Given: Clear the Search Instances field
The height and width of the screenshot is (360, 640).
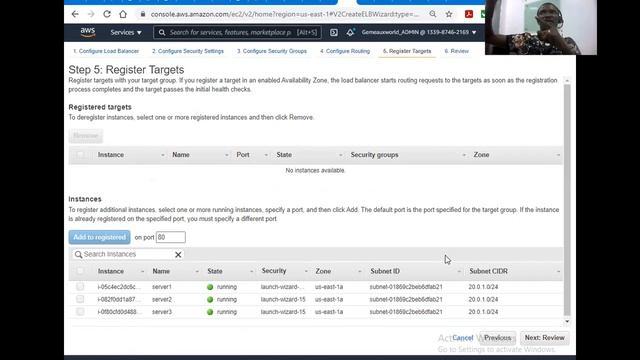Looking at the screenshot, I should click(x=178, y=255).
